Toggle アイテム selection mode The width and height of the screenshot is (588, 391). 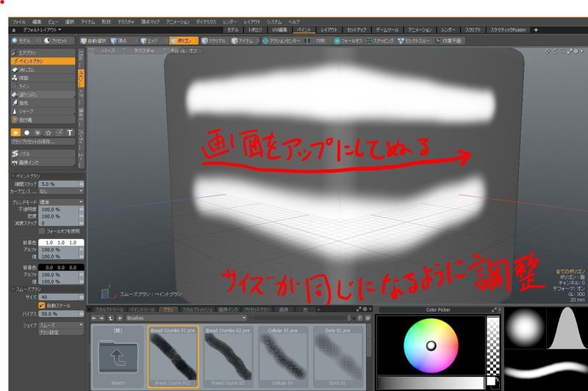click(243, 40)
